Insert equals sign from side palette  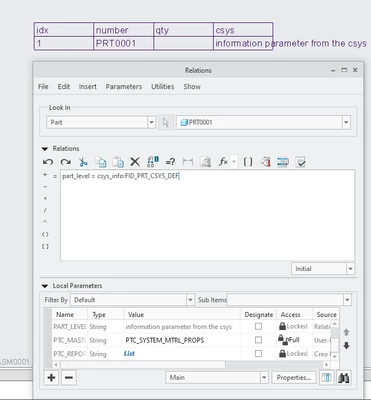coord(55,176)
